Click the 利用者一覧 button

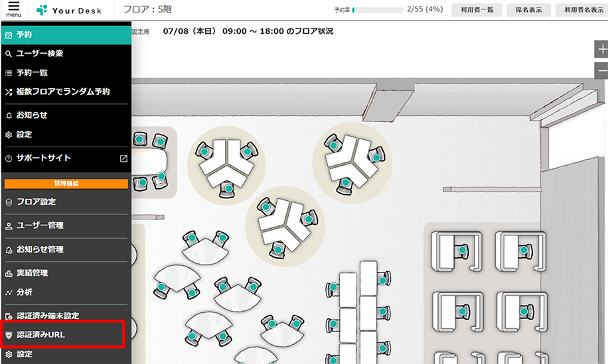click(477, 10)
